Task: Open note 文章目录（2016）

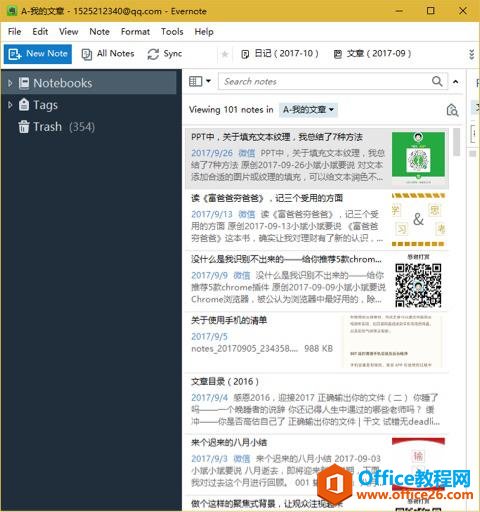Action: point(317,403)
